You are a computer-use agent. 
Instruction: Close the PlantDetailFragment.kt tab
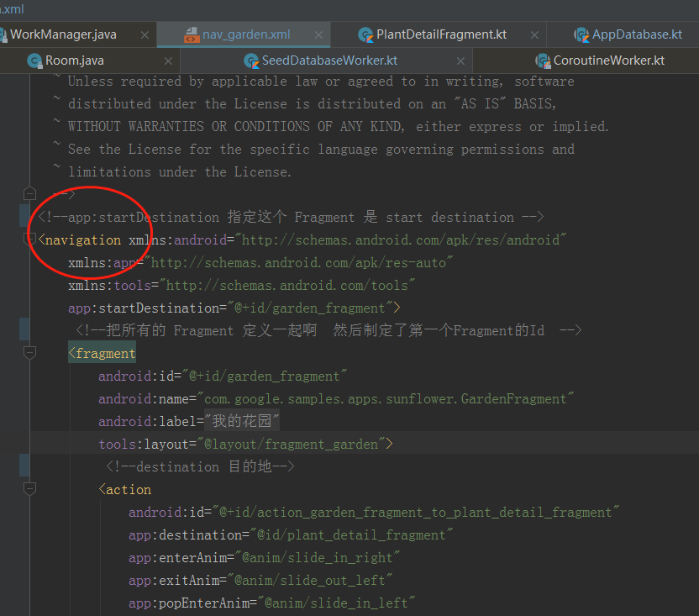pos(534,34)
